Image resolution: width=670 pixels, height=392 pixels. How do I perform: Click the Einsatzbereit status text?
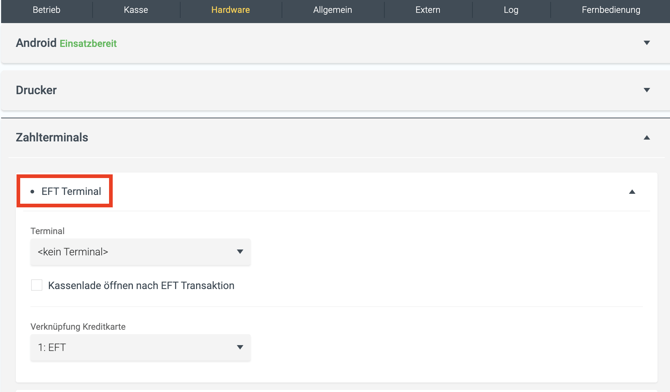pos(88,44)
